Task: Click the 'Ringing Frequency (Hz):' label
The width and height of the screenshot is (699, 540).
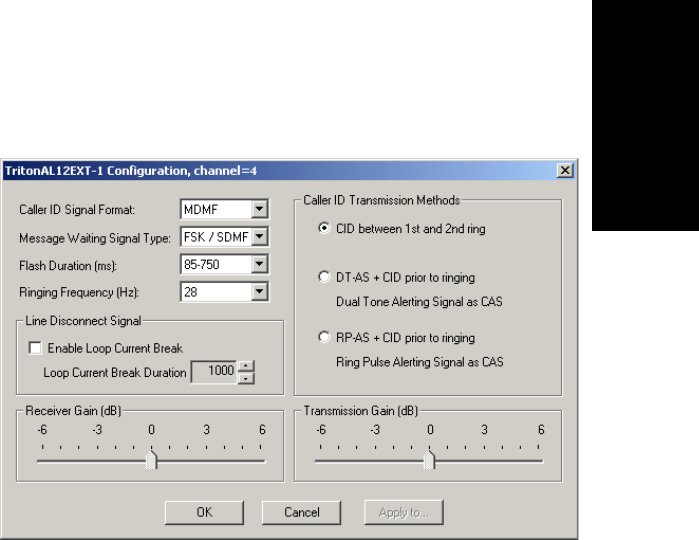Action: tap(79, 293)
